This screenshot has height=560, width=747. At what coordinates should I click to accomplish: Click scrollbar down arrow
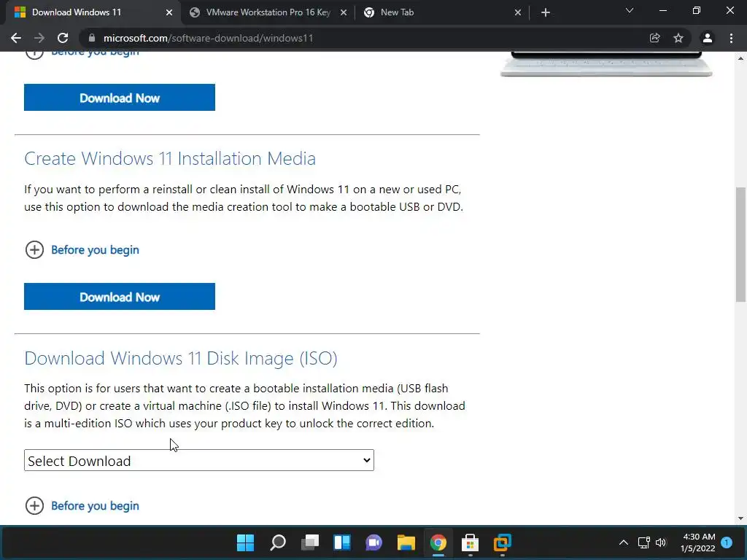[740, 518]
